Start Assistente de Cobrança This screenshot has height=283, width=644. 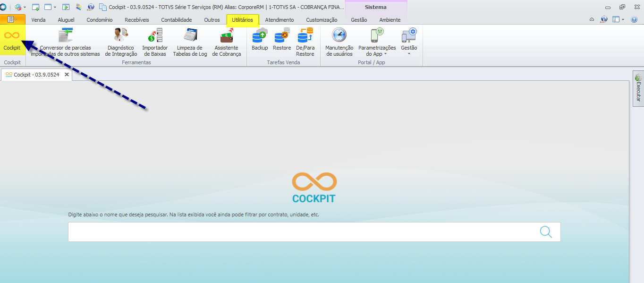pyautogui.click(x=227, y=42)
